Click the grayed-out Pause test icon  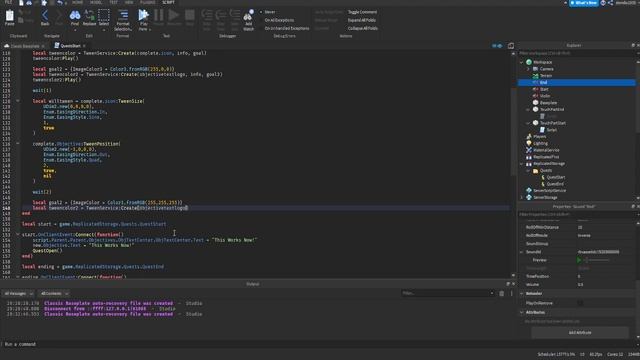158,16
